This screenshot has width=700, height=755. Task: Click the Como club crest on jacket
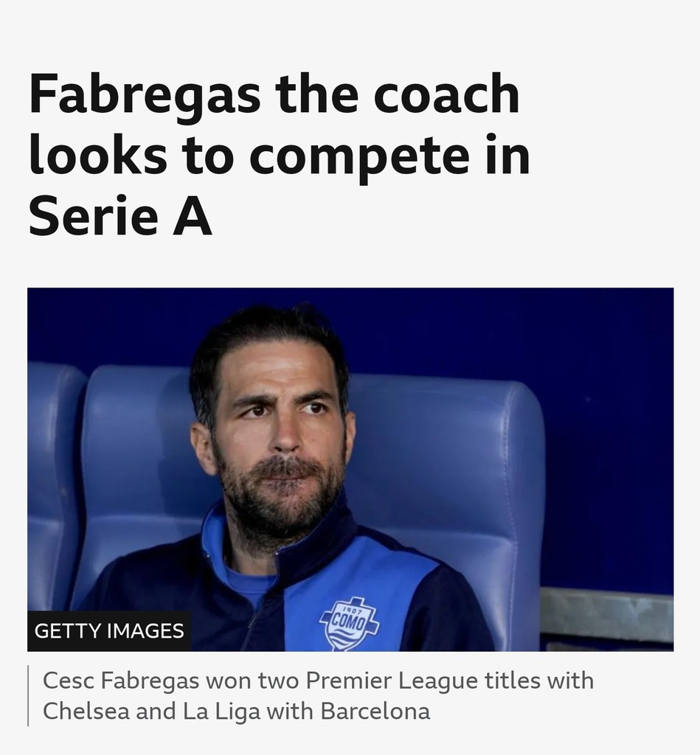(349, 622)
